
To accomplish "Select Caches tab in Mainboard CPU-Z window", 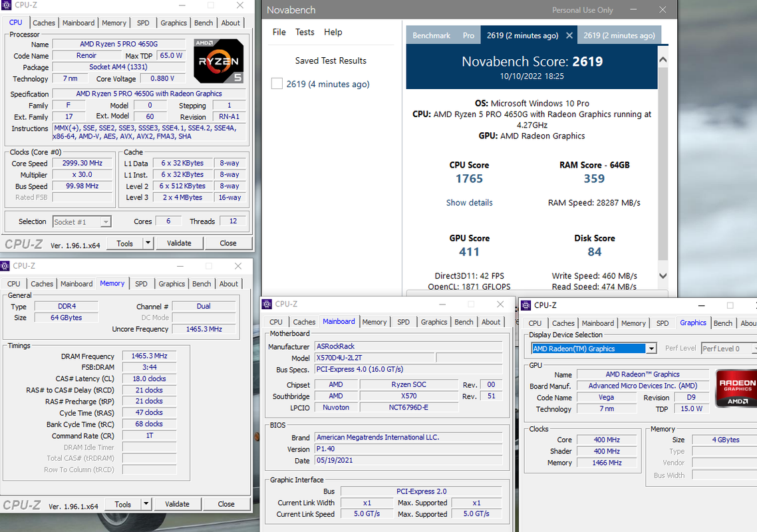I will point(304,322).
